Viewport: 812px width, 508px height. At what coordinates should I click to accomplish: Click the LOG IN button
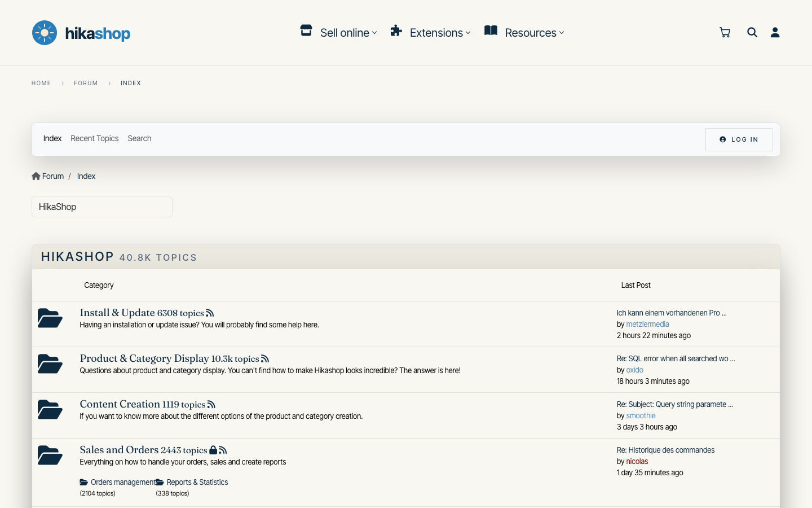click(739, 139)
